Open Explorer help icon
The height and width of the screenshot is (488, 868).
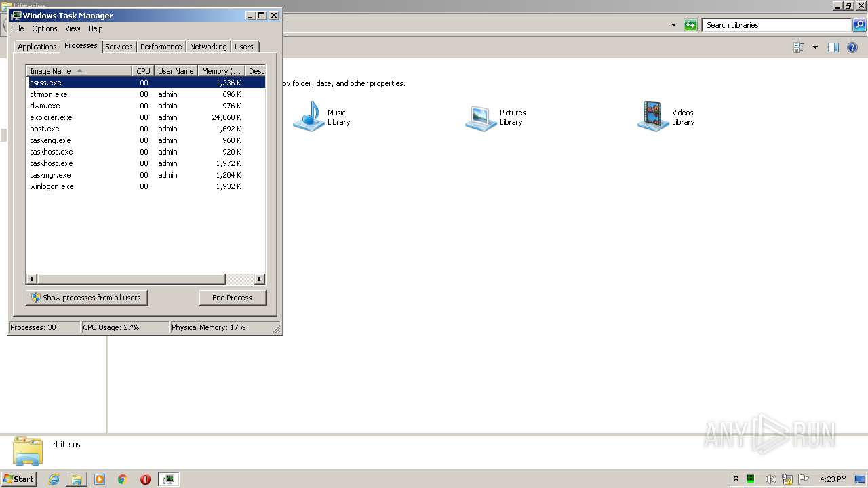coord(852,47)
